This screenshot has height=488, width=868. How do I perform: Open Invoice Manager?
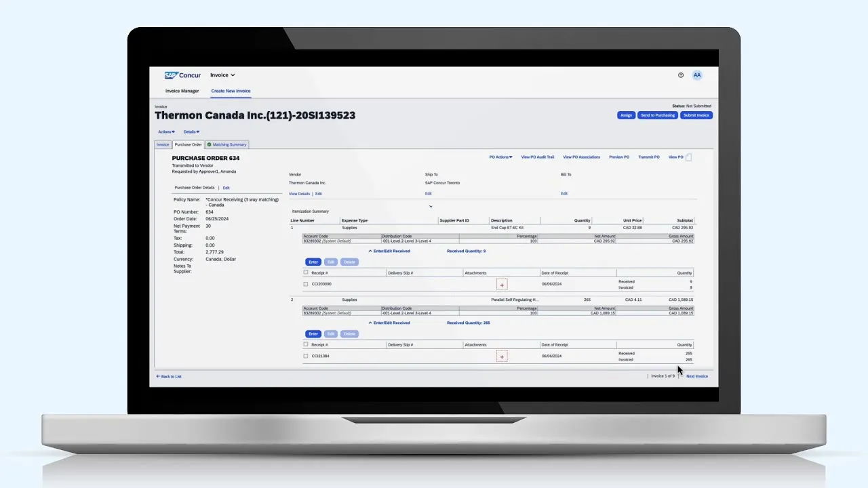pos(182,91)
